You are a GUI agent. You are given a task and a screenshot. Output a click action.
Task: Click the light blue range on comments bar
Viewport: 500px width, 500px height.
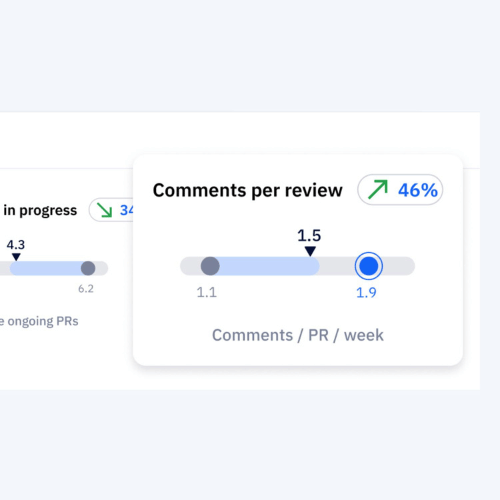click(265, 266)
